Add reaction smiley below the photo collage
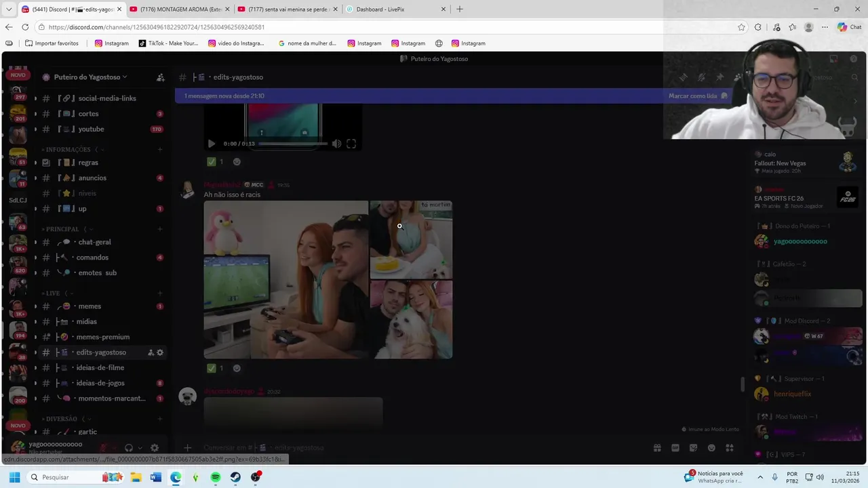 click(x=237, y=368)
